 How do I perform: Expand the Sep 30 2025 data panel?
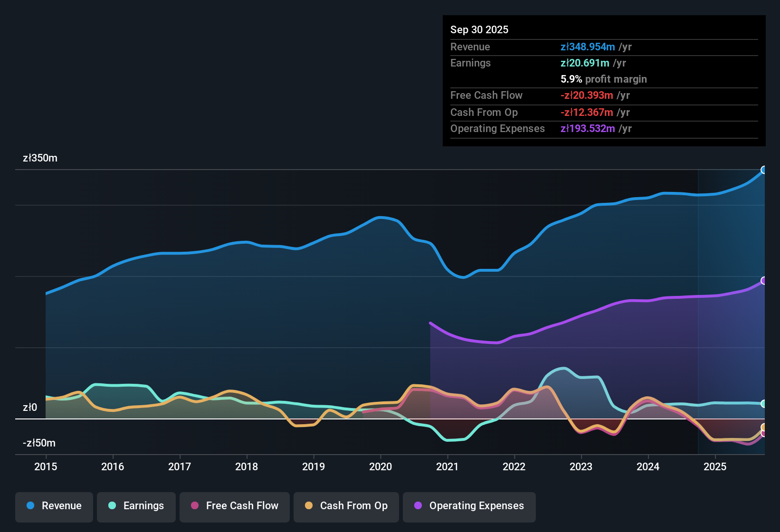point(479,29)
